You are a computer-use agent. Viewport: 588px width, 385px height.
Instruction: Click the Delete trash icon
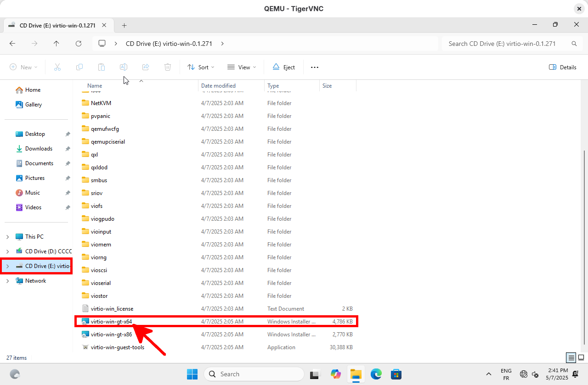pyautogui.click(x=168, y=67)
